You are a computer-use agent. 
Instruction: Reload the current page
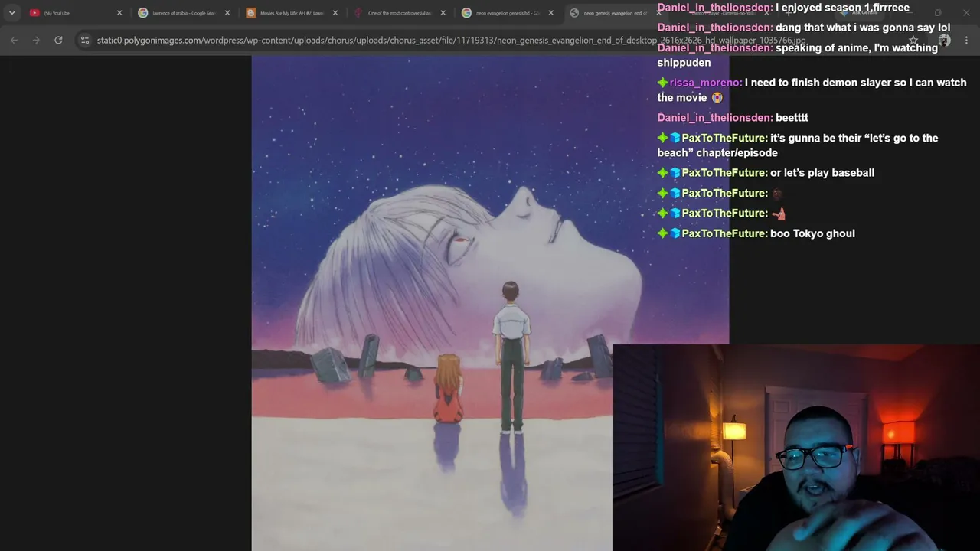(58, 40)
